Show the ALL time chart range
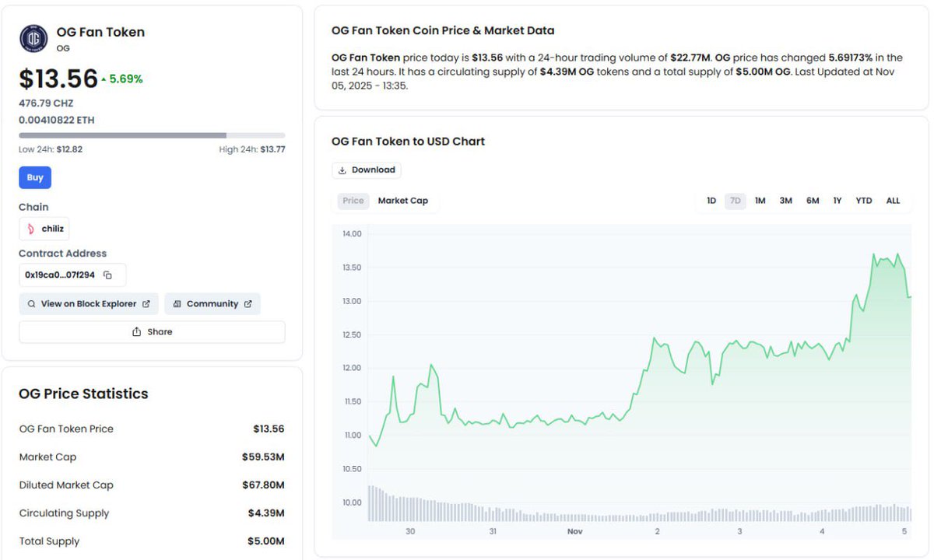 [893, 201]
